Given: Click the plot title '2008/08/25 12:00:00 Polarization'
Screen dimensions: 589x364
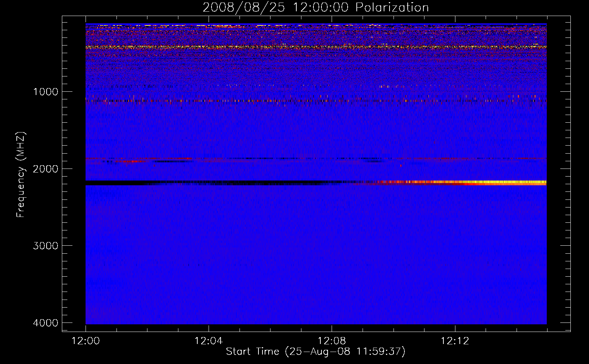Looking at the screenshot, I should [316, 8].
